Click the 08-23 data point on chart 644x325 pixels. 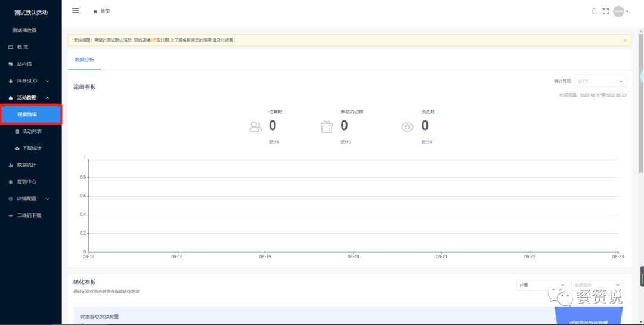click(618, 252)
